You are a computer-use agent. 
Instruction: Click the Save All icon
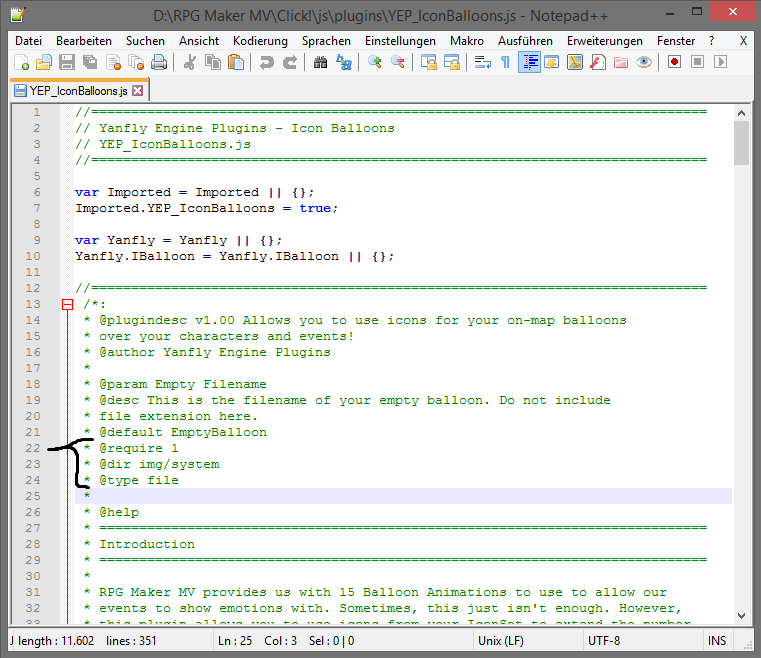click(x=90, y=62)
